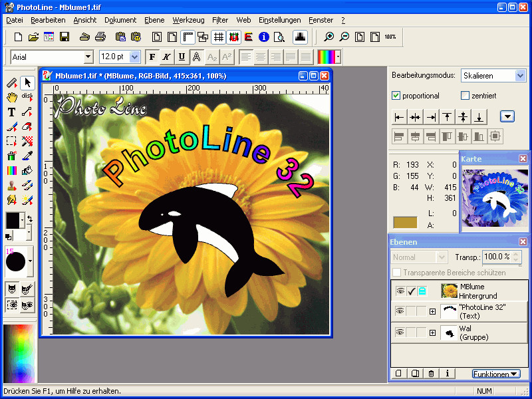Close the Ebenen panel

pyautogui.click(x=523, y=241)
